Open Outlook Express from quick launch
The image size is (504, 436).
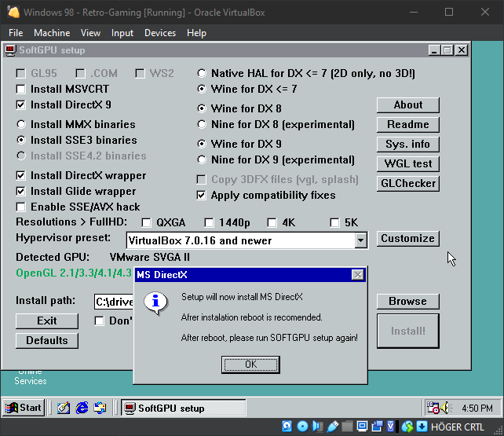(100, 408)
